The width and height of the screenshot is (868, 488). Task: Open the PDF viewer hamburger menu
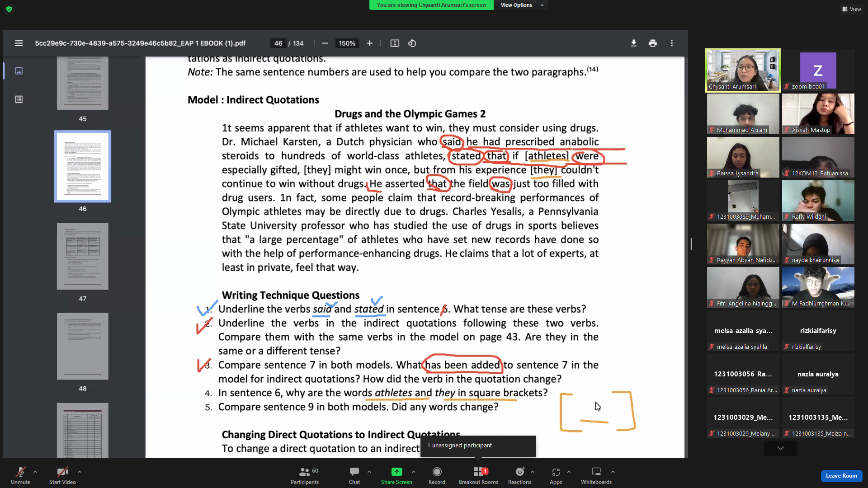19,43
